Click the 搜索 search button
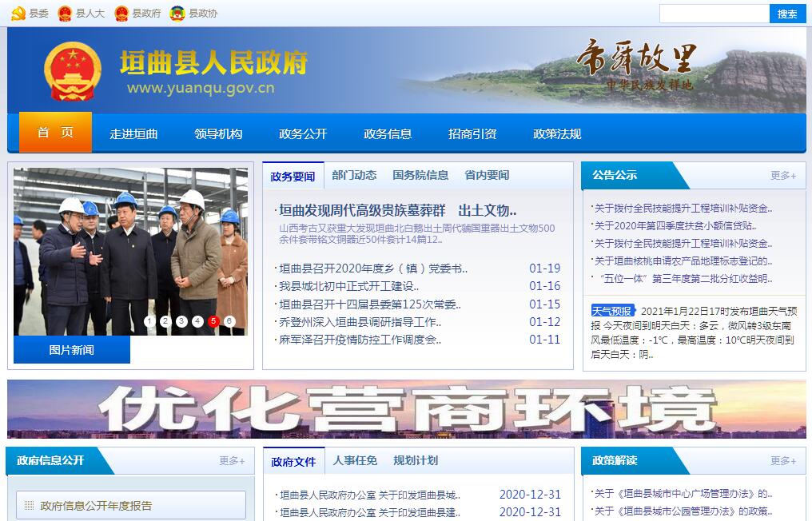 point(787,14)
